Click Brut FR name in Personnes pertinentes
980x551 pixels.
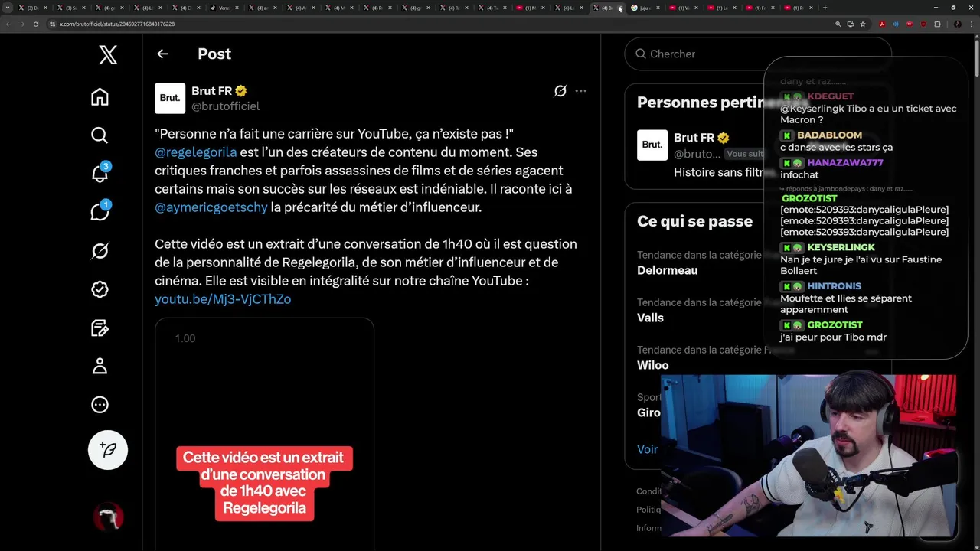[694, 138]
